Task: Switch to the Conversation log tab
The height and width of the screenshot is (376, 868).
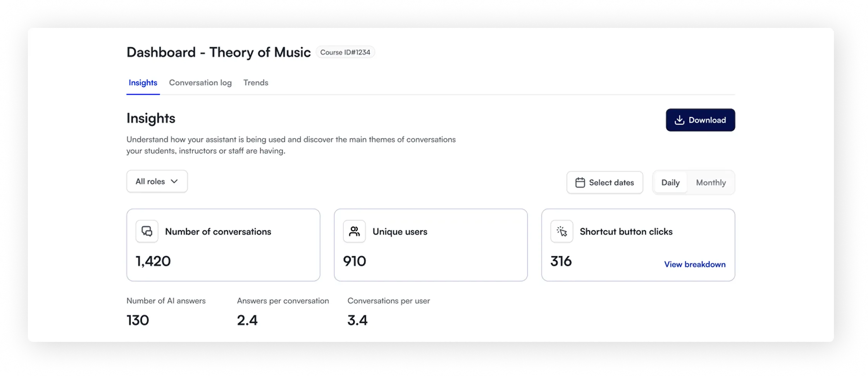Action: [200, 83]
